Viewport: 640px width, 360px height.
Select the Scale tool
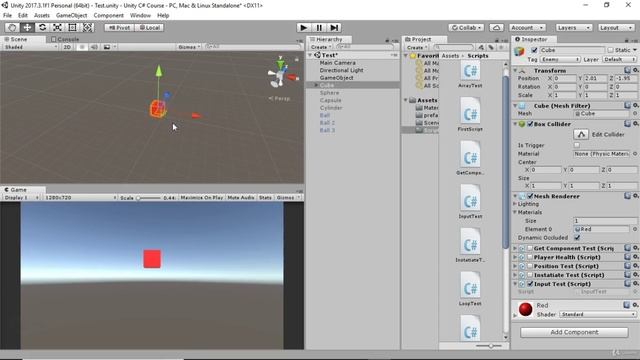[x=57, y=27]
